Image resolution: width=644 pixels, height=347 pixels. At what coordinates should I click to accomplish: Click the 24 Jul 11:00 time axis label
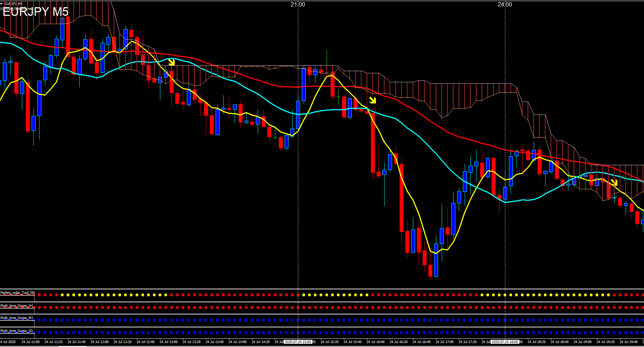click(x=31, y=342)
